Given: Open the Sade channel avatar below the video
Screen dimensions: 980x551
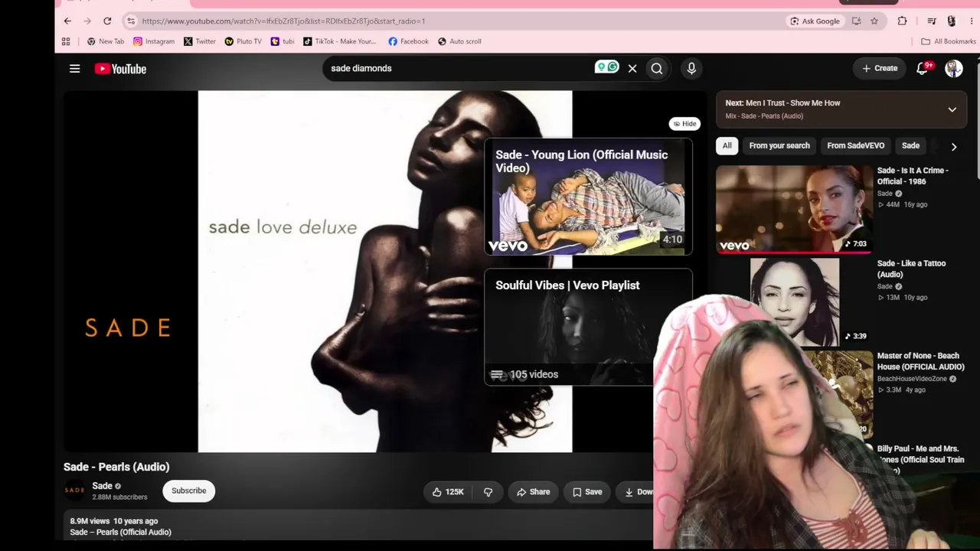Looking at the screenshot, I should point(74,491).
